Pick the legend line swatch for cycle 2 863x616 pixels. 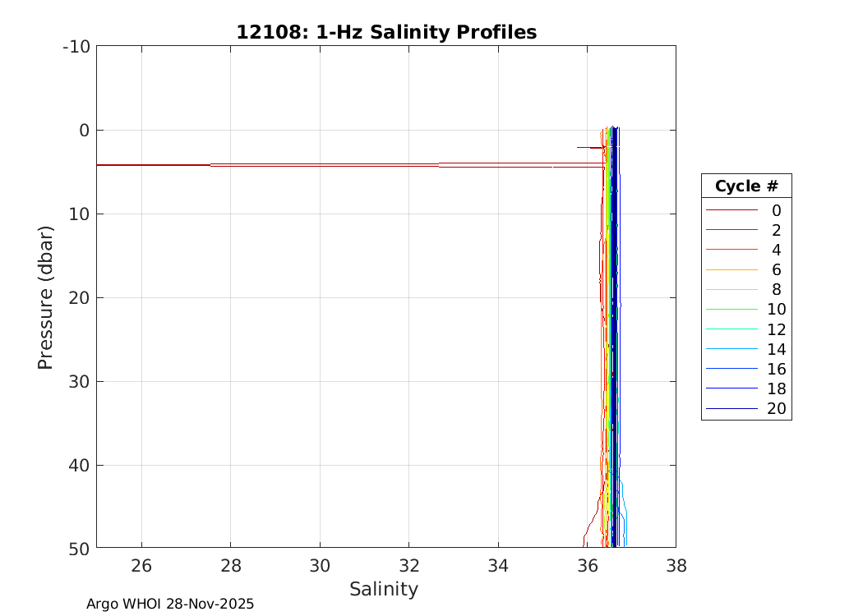pyautogui.click(x=731, y=230)
